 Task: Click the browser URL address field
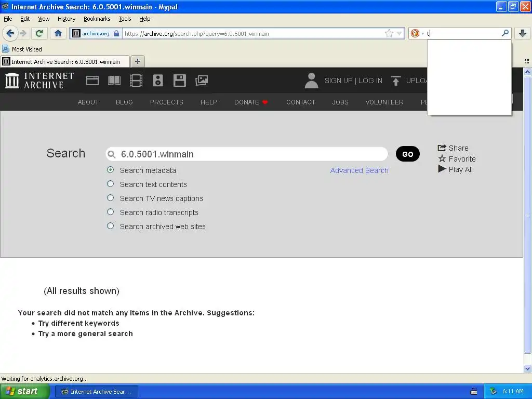point(253,33)
